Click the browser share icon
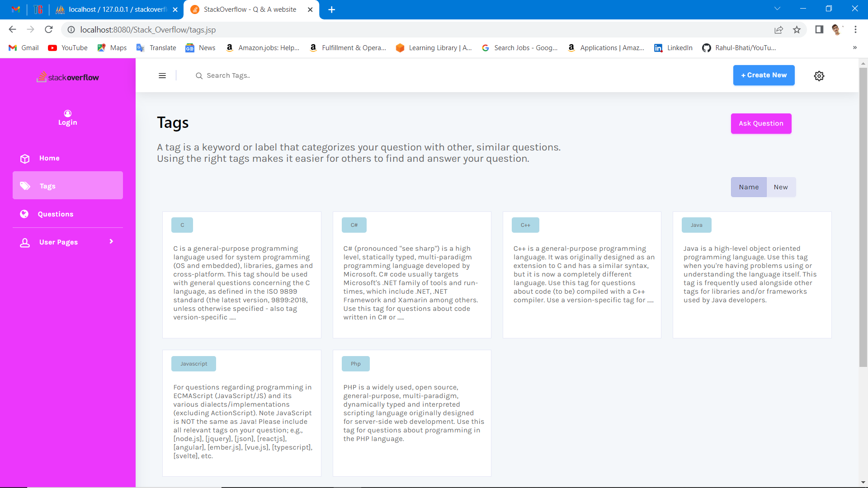868x488 pixels. click(x=778, y=30)
